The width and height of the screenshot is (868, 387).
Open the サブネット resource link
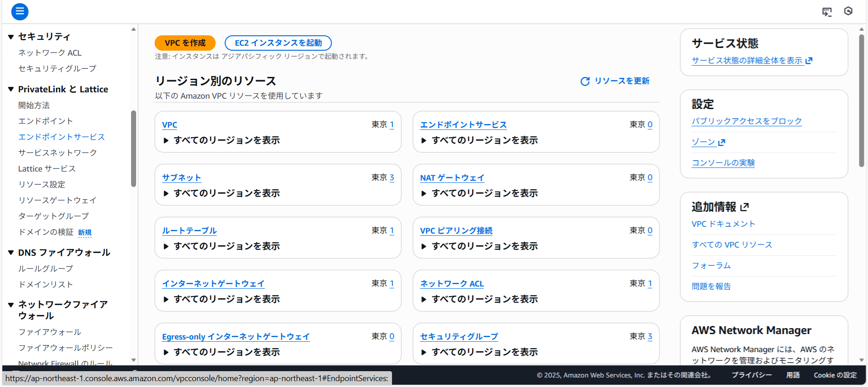[181, 178]
